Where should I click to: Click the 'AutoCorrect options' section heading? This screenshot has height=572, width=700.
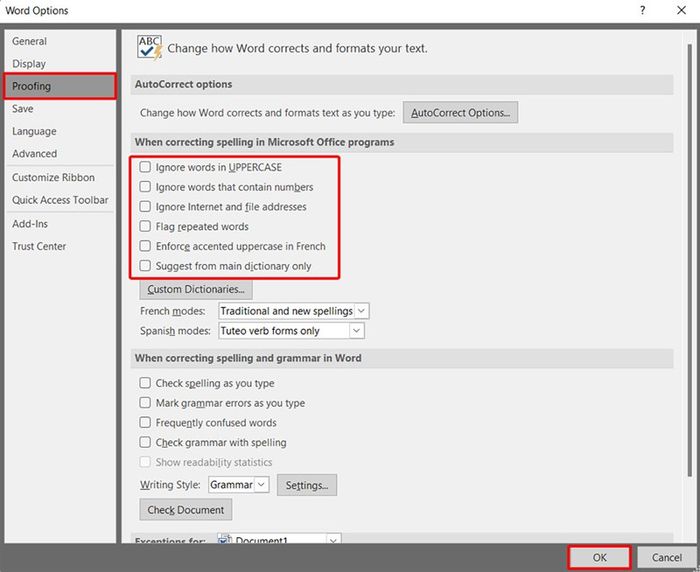pyautogui.click(x=183, y=84)
